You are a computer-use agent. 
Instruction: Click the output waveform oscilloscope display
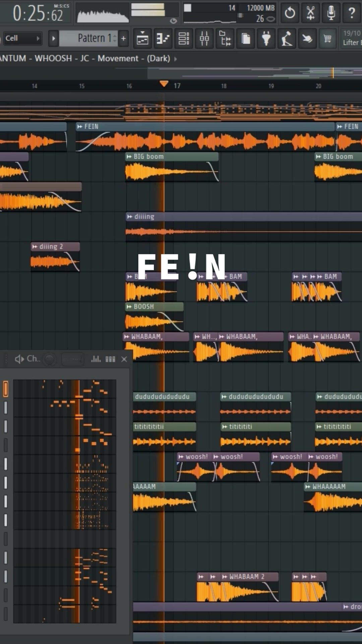[x=103, y=15]
